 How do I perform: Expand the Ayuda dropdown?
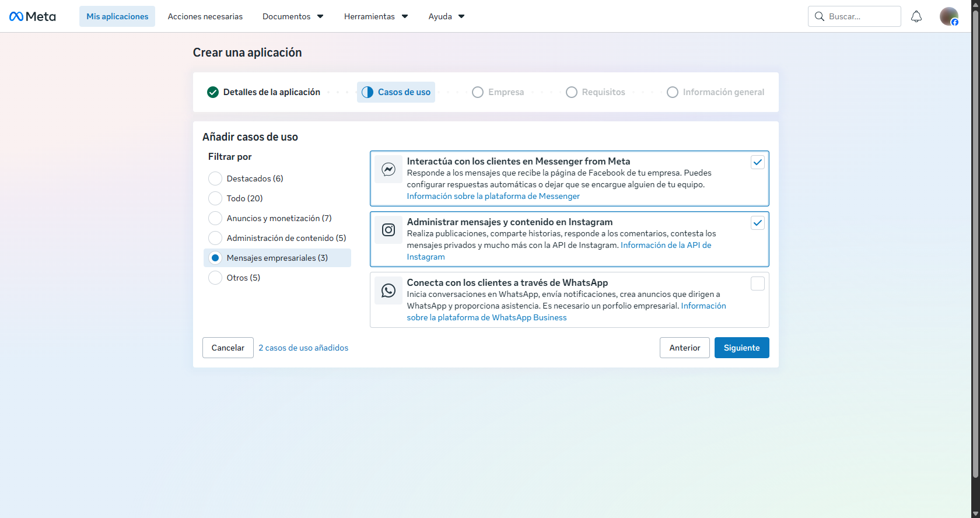pyautogui.click(x=446, y=16)
